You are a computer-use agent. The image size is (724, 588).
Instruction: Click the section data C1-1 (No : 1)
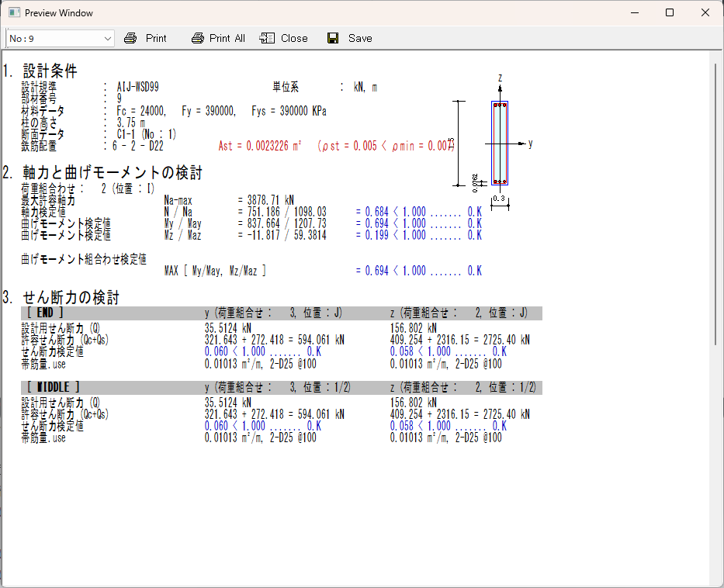(x=147, y=134)
